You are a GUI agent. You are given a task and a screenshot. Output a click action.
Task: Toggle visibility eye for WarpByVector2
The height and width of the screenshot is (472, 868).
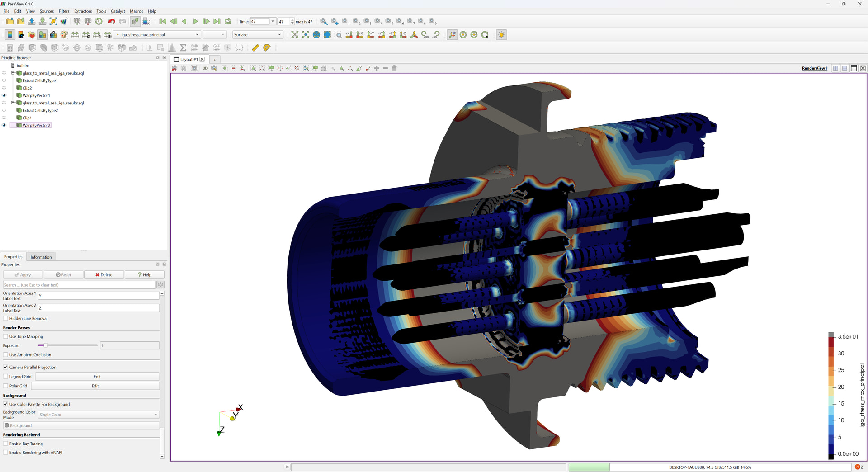[x=5, y=125]
